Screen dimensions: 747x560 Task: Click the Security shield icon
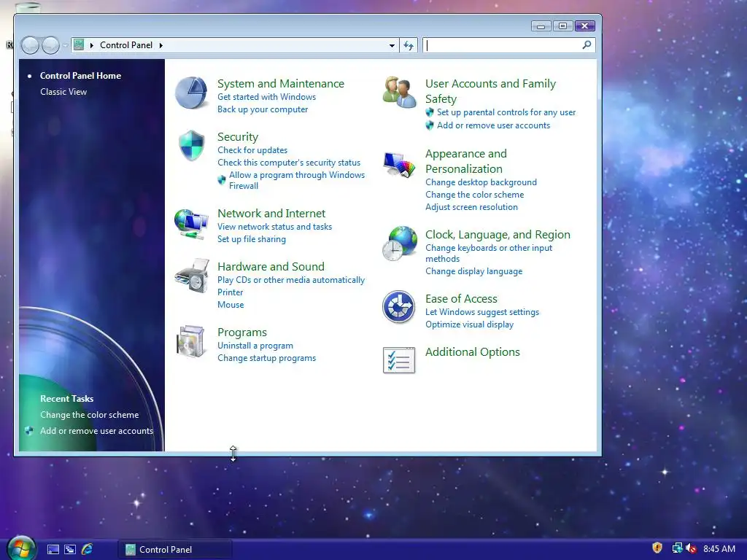(x=192, y=145)
